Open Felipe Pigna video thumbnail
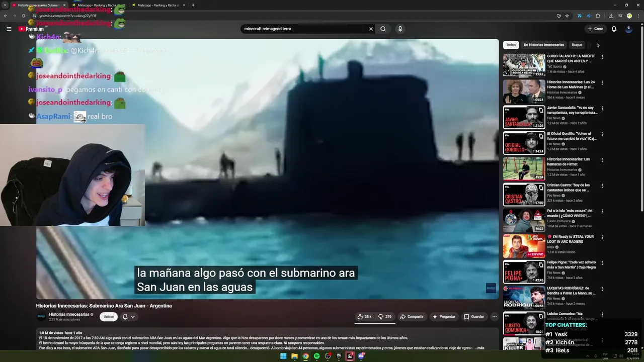This screenshot has width=644, height=362. [x=524, y=271]
